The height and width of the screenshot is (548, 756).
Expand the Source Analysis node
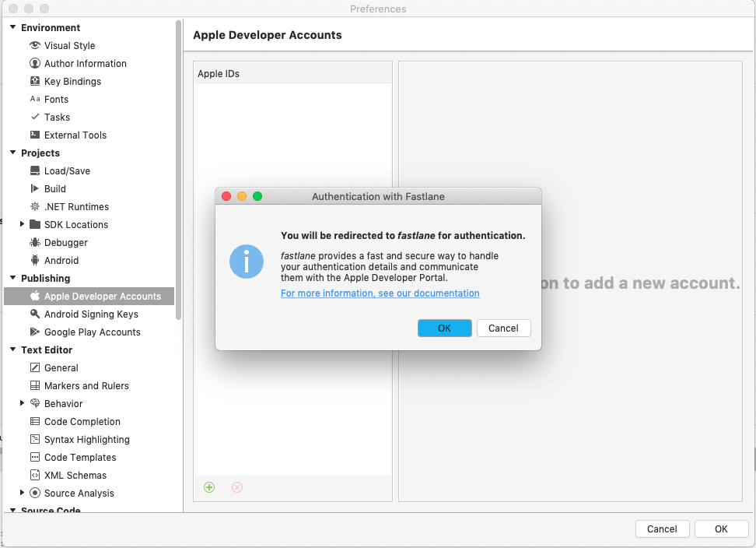point(22,493)
